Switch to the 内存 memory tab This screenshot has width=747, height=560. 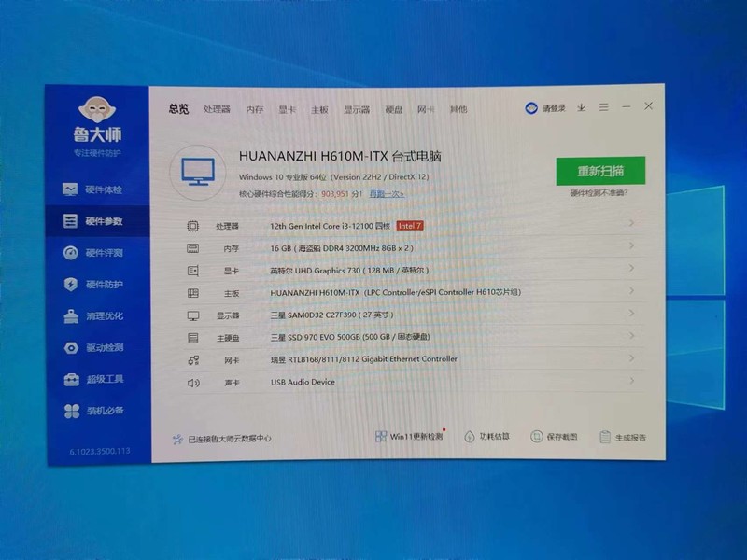pos(253,107)
